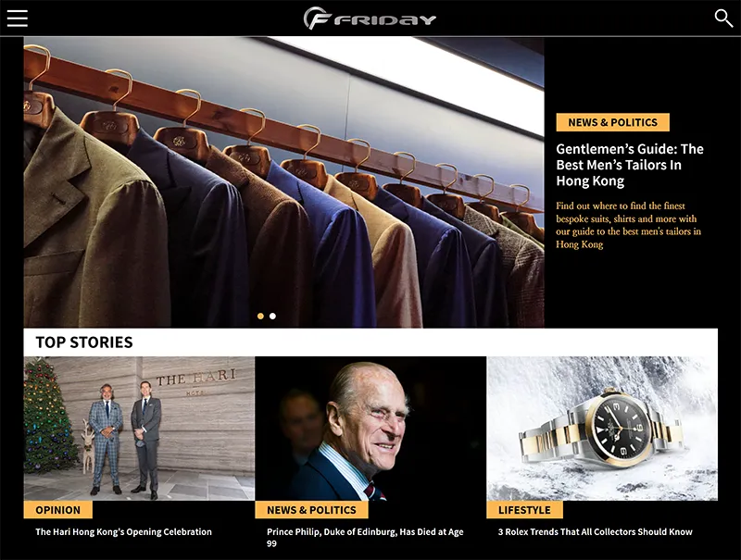Select the first orange carousel dot
This screenshot has width=741, height=560.
[260, 316]
